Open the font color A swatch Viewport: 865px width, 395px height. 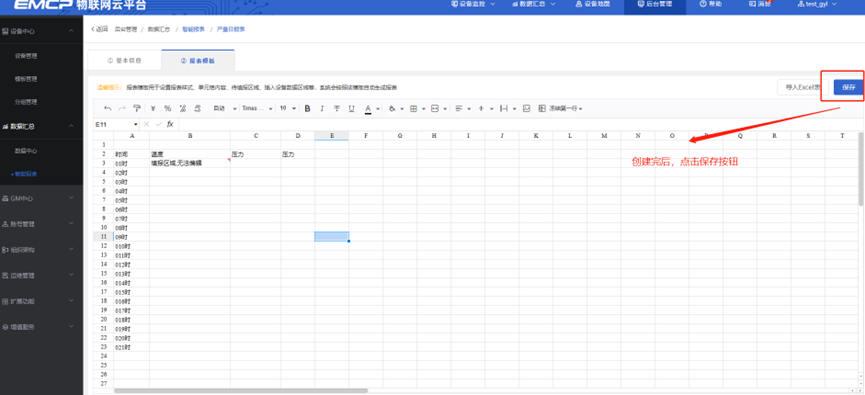click(368, 109)
